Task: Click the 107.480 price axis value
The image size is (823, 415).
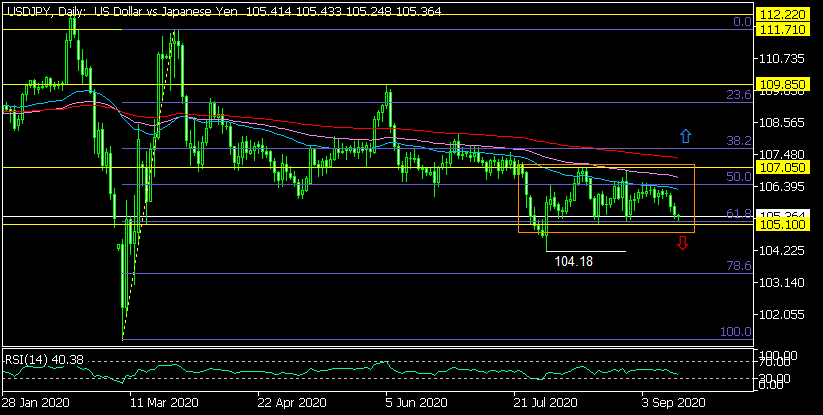Action: point(782,155)
